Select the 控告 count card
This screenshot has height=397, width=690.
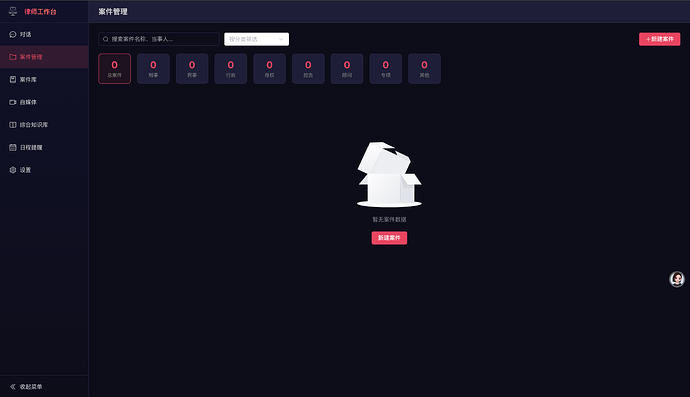(308, 69)
